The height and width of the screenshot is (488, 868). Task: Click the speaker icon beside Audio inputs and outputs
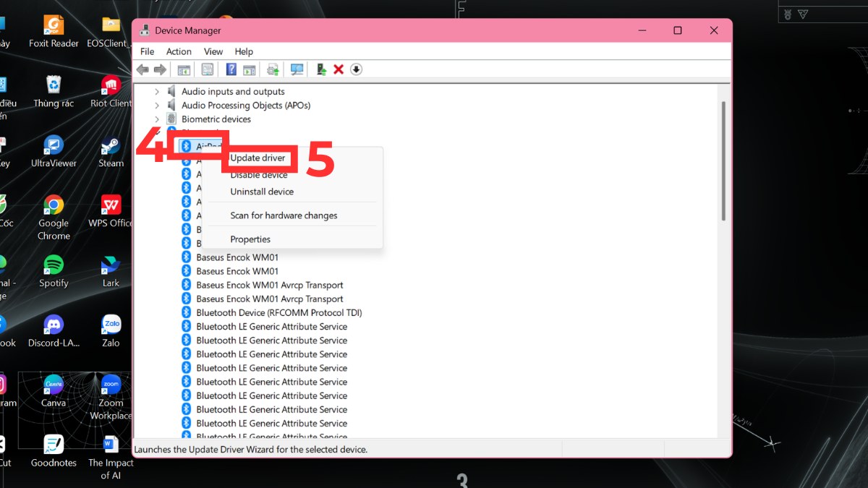pyautogui.click(x=171, y=91)
